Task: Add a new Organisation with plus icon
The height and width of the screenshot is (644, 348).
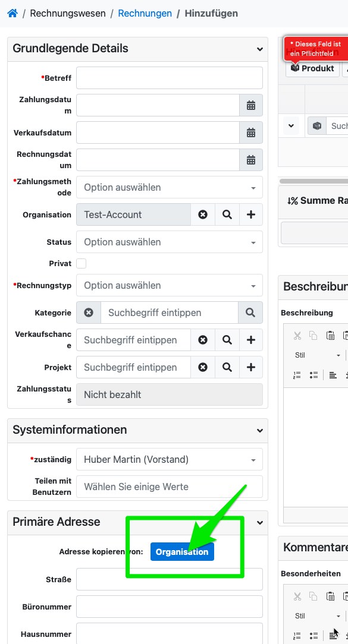Action: coord(251,214)
